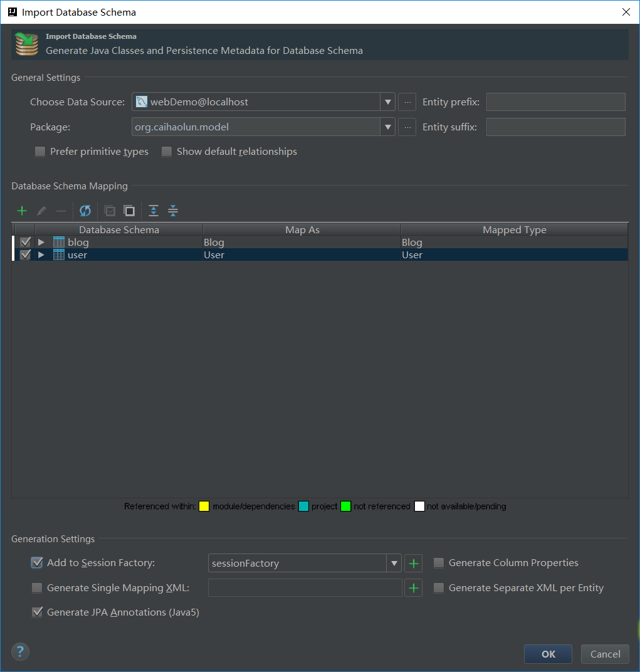Click the minus Remove icon in mapping toolbar
The width and height of the screenshot is (640, 672).
tap(61, 211)
